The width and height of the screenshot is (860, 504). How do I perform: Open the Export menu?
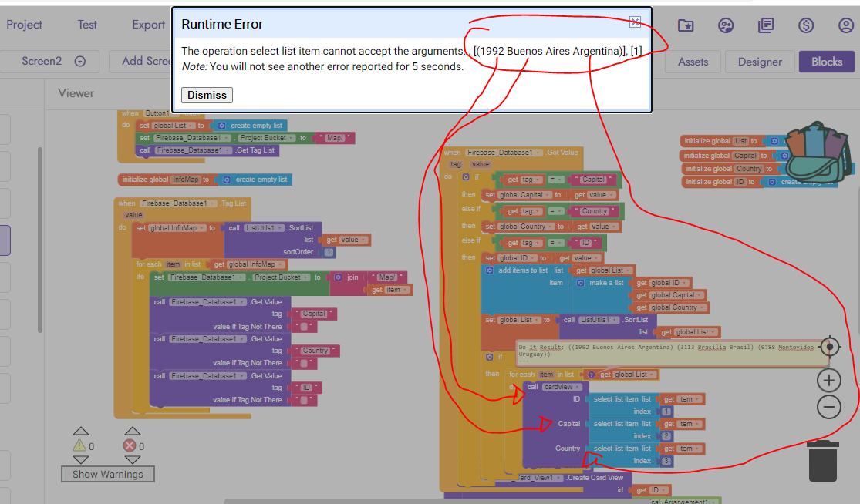point(148,25)
